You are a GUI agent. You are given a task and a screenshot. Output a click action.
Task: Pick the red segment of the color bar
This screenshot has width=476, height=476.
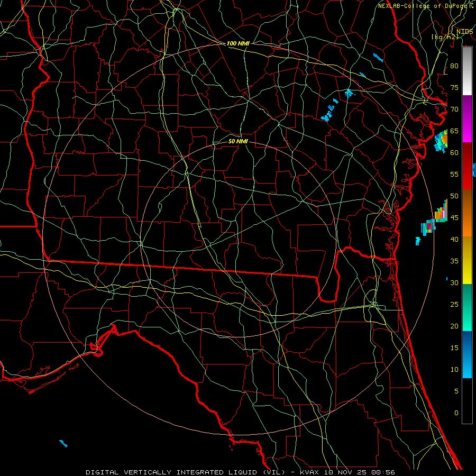(x=467, y=166)
